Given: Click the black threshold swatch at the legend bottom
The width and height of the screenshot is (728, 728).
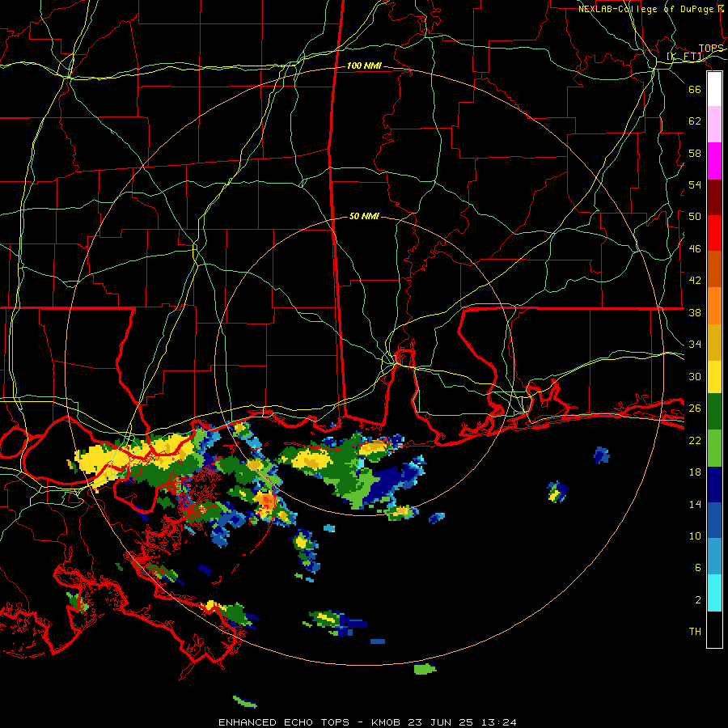Looking at the screenshot, I should click(x=714, y=629).
